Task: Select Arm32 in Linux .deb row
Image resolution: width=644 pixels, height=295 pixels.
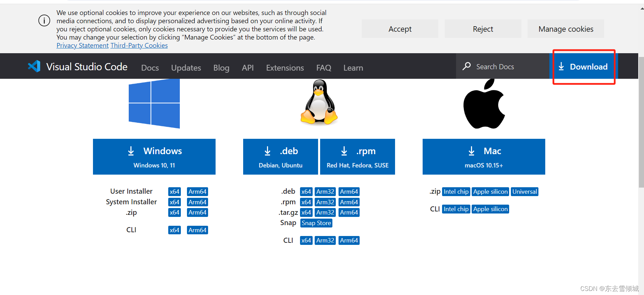Action: coord(325,192)
